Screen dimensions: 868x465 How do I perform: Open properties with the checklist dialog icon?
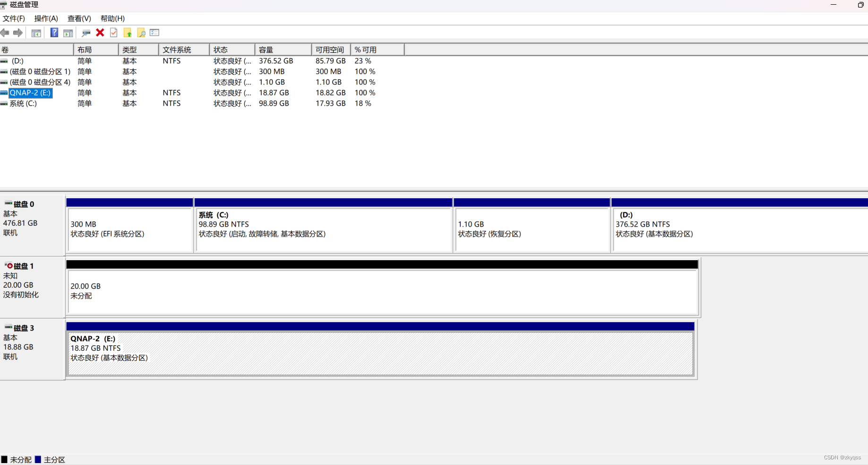155,33
